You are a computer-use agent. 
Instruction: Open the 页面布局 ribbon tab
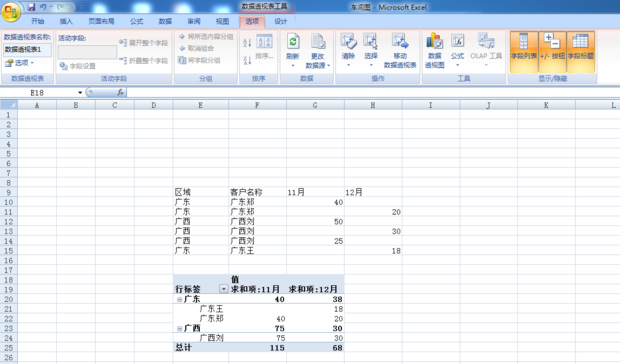click(101, 21)
